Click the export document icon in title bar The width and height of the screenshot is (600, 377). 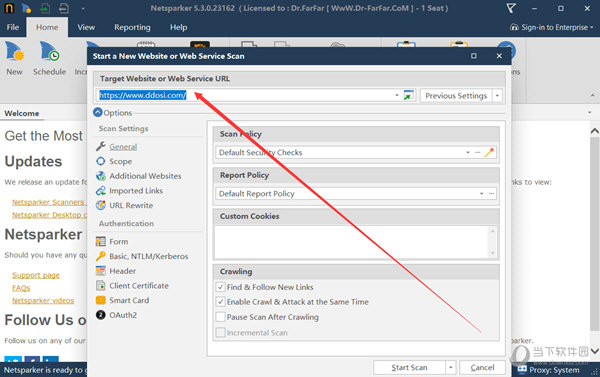(x=64, y=8)
